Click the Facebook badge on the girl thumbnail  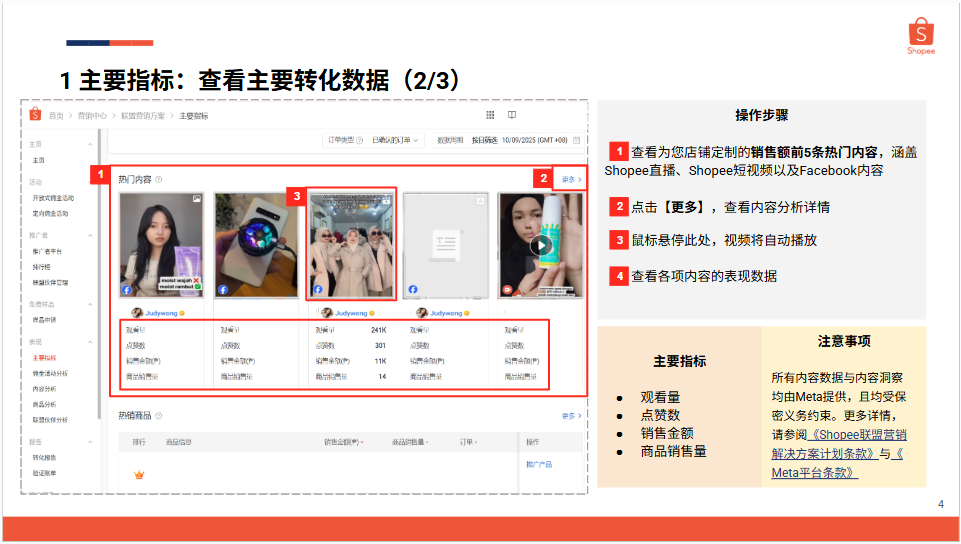(x=127, y=290)
